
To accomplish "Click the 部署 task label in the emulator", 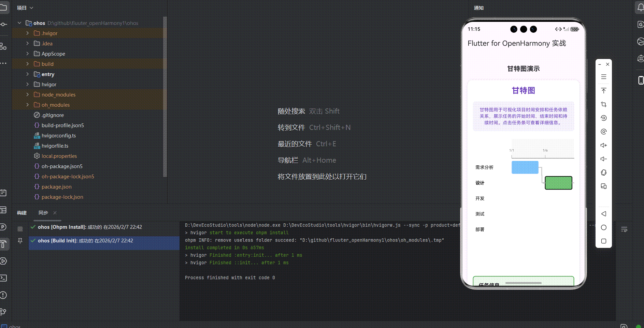I will [x=480, y=229].
